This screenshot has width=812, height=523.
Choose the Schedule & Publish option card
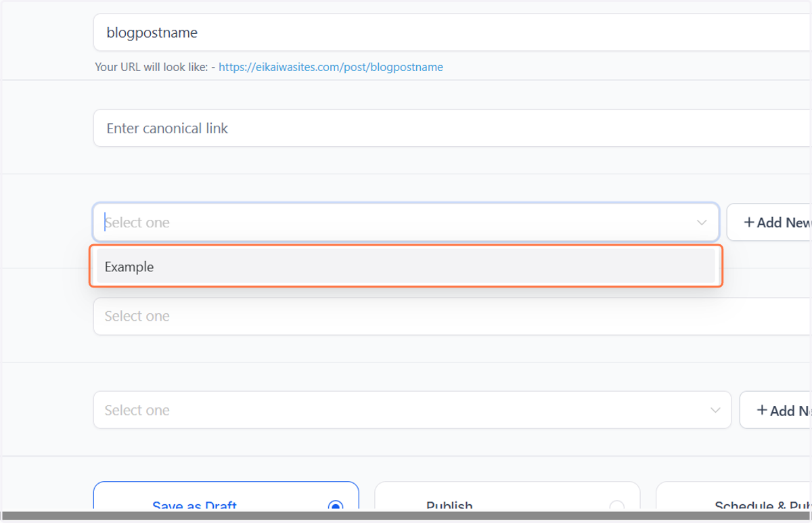point(734,497)
